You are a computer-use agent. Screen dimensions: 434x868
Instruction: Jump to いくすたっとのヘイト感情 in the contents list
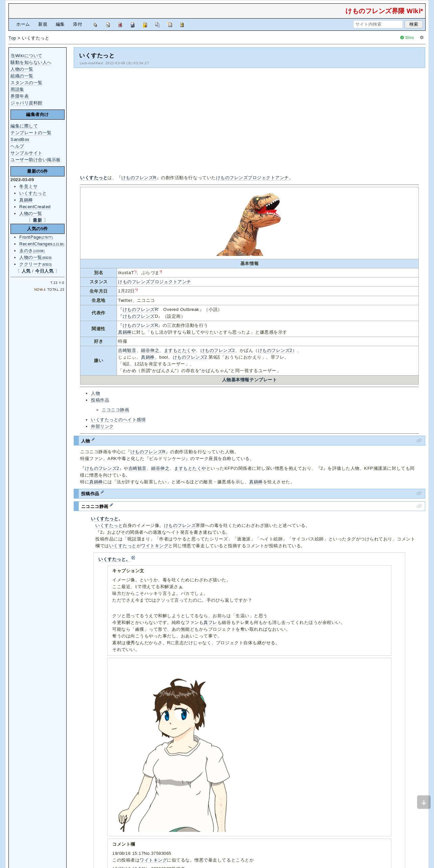[118, 420]
